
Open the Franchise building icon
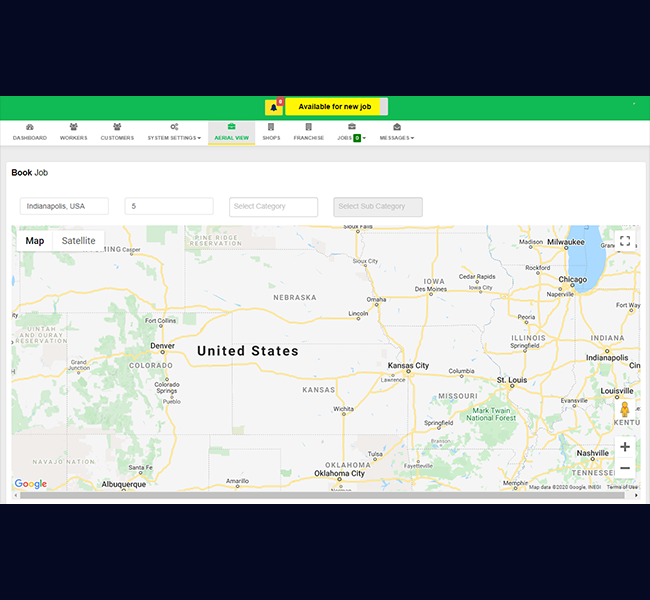308,126
